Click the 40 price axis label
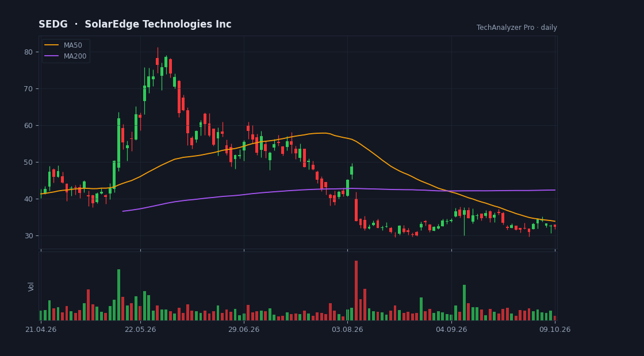This screenshot has width=644, height=356. pos(28,199)
